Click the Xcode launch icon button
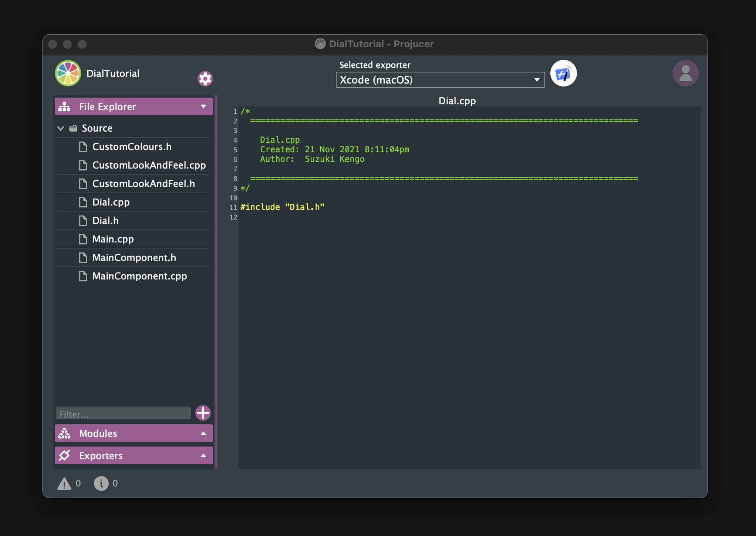Viewport: 756px width, 536px height. click(562, 74)
